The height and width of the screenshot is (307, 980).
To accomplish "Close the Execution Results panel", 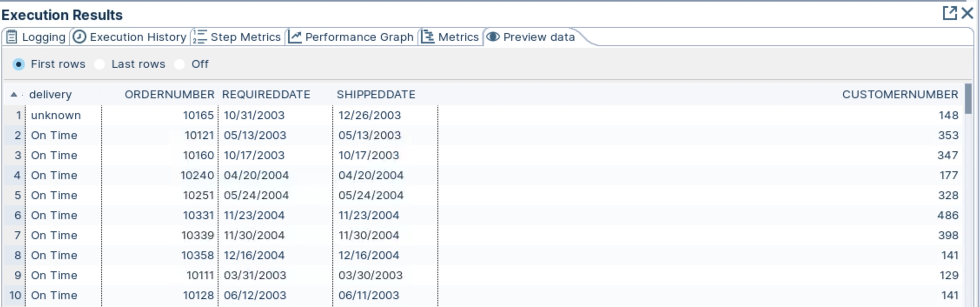I will point(967,13).
